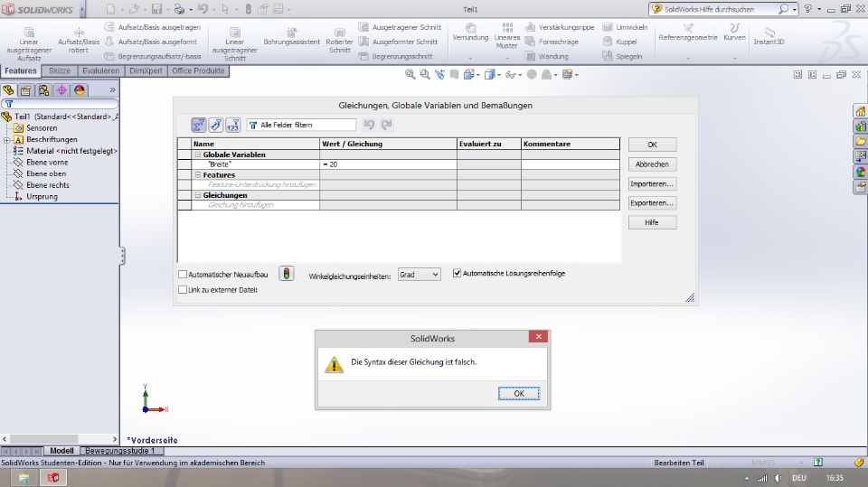Screen dimensions: 868x487
Task: Open file explorer in taskbar
Action: [x=24, y=478]
